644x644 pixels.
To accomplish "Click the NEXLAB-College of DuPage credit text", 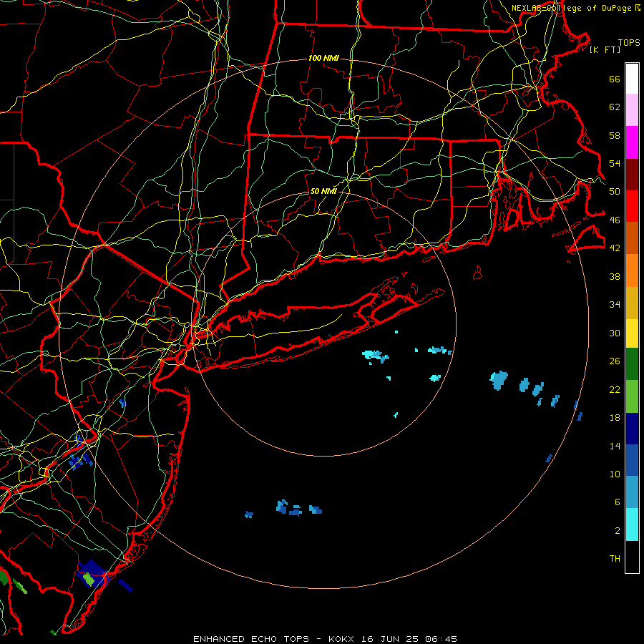I will pos(575,8).
